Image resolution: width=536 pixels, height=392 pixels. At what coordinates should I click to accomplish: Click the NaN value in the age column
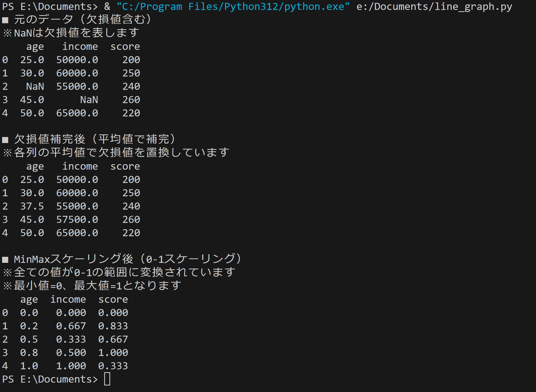pyautogui.click(x=35, y=86)
